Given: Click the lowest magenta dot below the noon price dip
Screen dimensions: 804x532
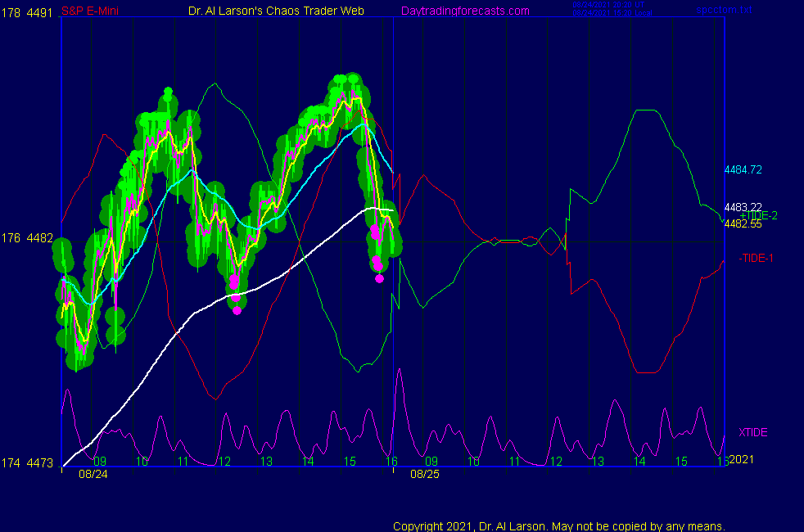Looking at the screenshot, I should (x=237, y=310).
